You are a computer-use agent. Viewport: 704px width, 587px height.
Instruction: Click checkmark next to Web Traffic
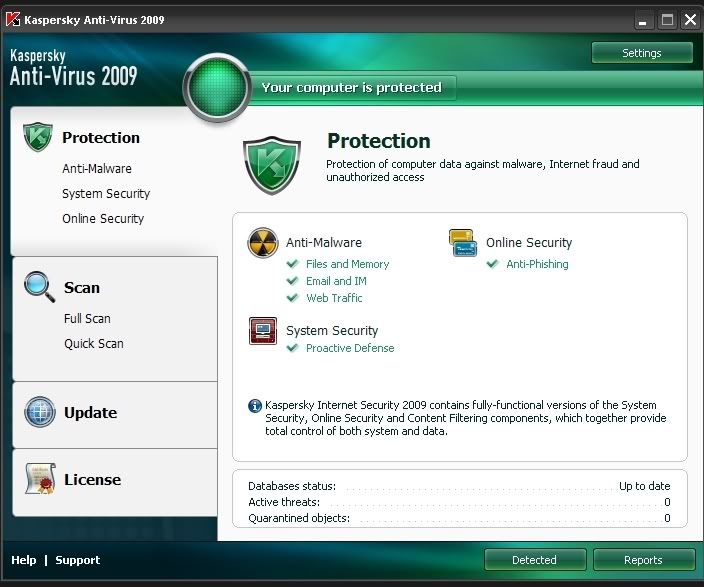pyautogui.click(x=293, y=298)
